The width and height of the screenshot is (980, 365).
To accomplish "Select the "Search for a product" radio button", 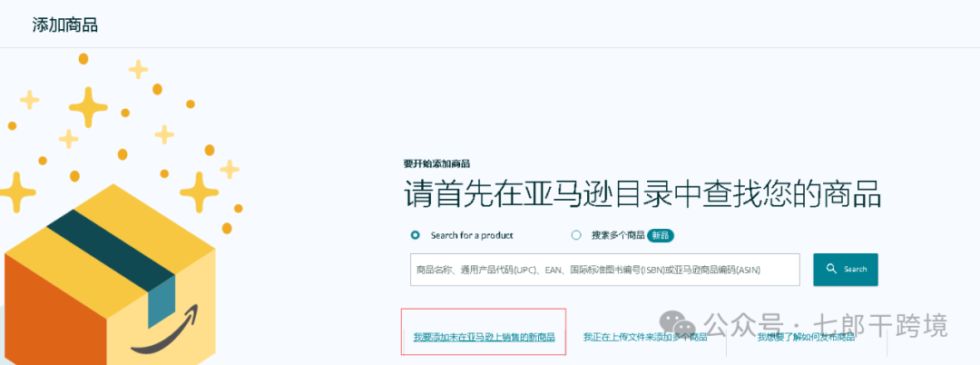I will point(415,236).
